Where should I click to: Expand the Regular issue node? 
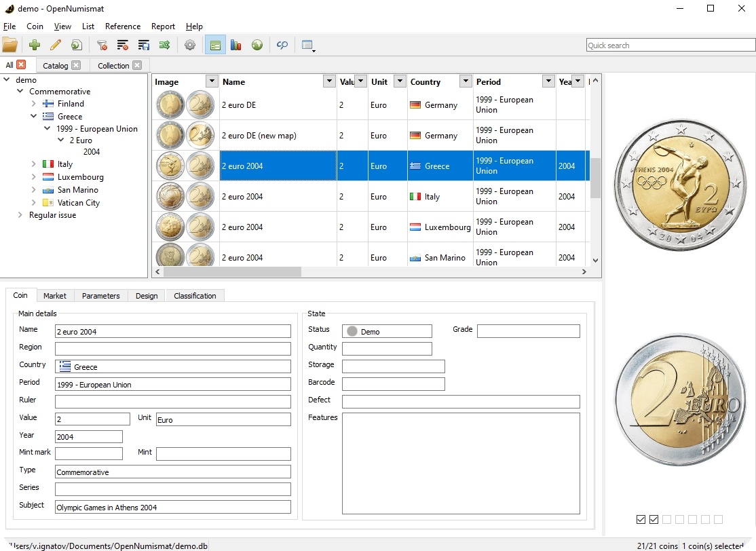coord(20,214)
